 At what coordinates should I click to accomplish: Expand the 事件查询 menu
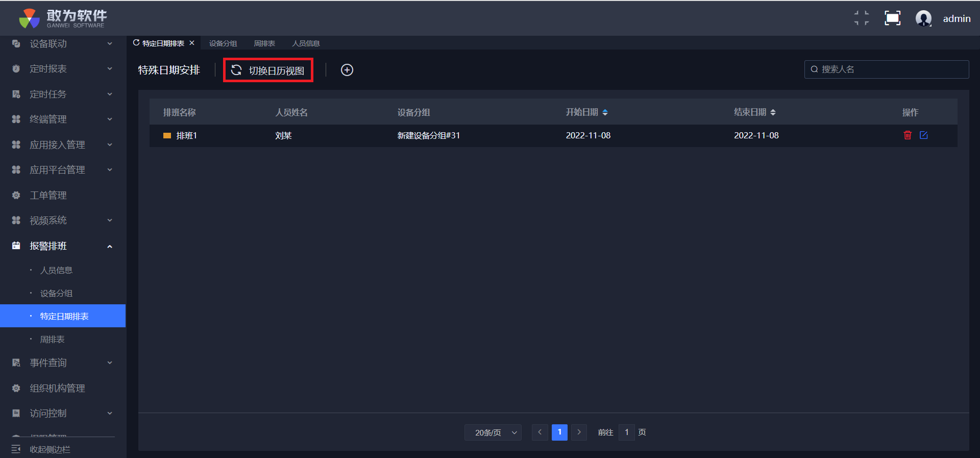[110, 363]
